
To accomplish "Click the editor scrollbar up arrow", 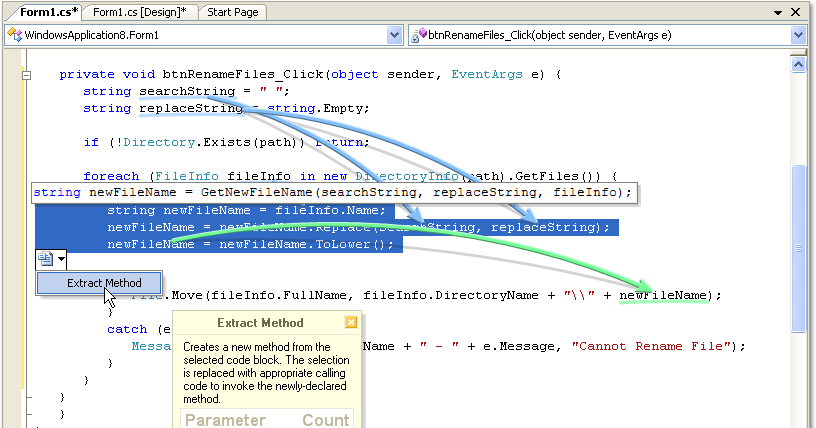I will click(x=798, y=66).
